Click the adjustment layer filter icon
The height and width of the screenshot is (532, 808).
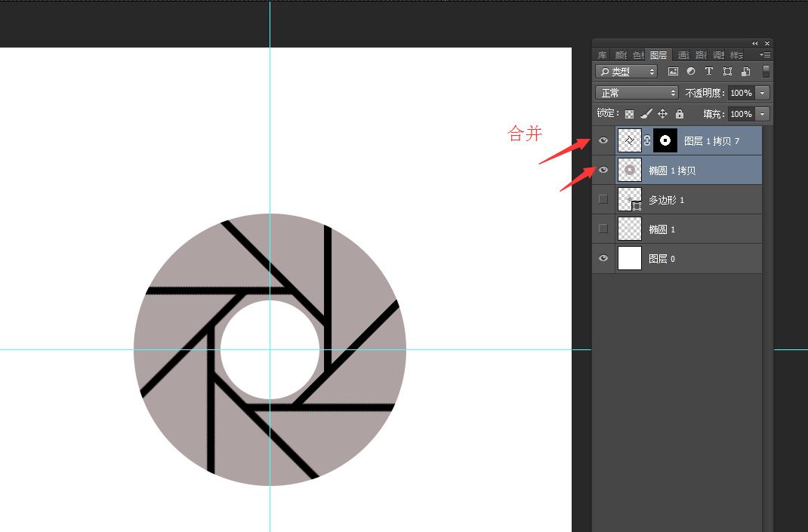click(691, 72)
